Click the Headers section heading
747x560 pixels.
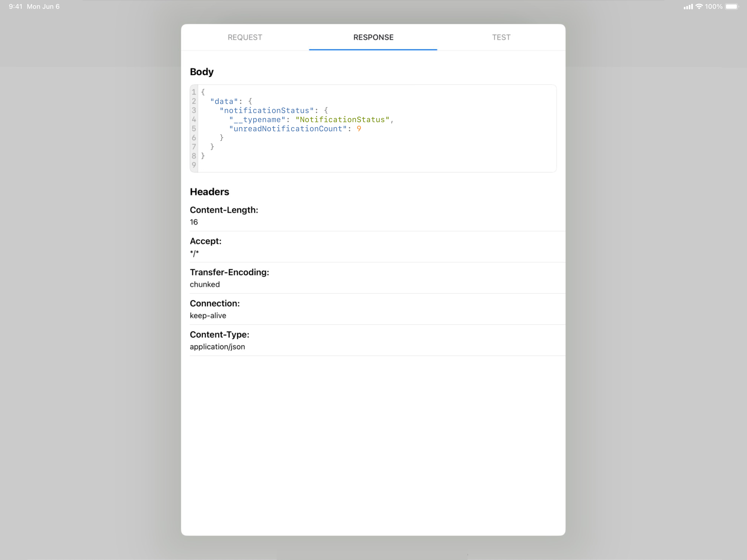209,191
